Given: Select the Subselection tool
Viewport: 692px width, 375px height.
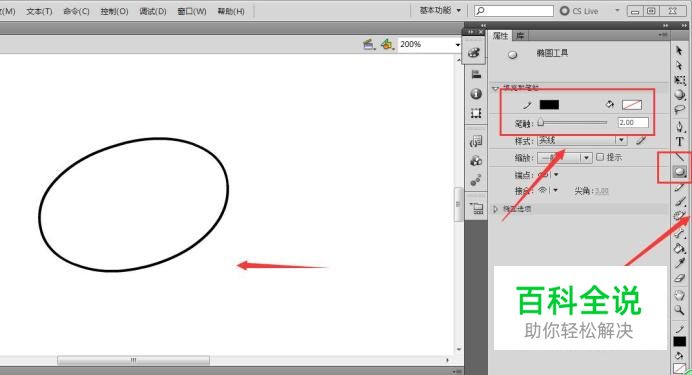Looking at the screenshot, I should click(679, 65).
